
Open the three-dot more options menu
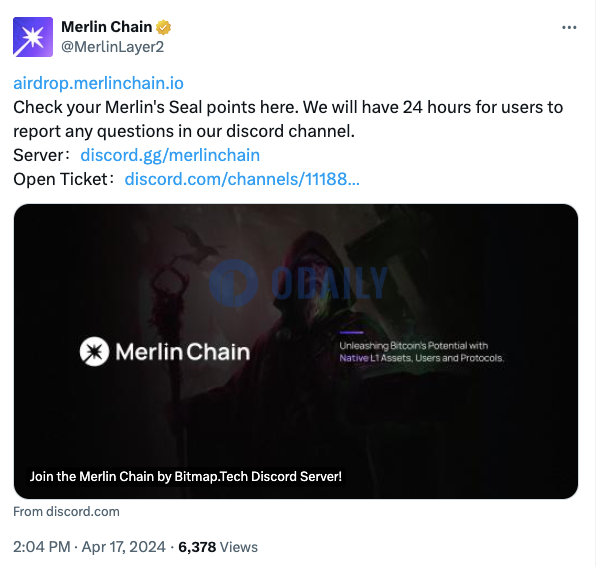pyautogui.click(x=569, y=27)
